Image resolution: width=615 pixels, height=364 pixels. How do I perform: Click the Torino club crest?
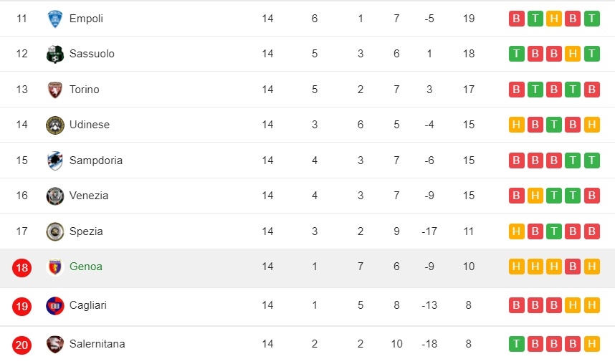pos(55,90)
